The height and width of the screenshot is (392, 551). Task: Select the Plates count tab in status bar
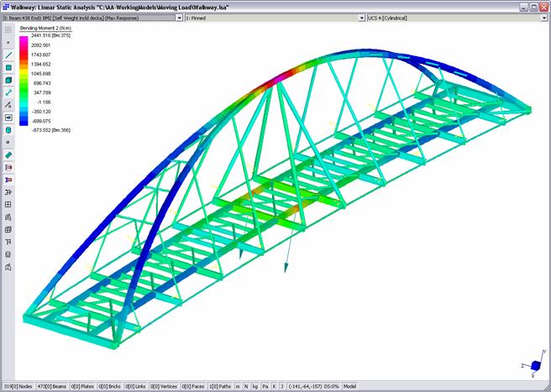84,386
